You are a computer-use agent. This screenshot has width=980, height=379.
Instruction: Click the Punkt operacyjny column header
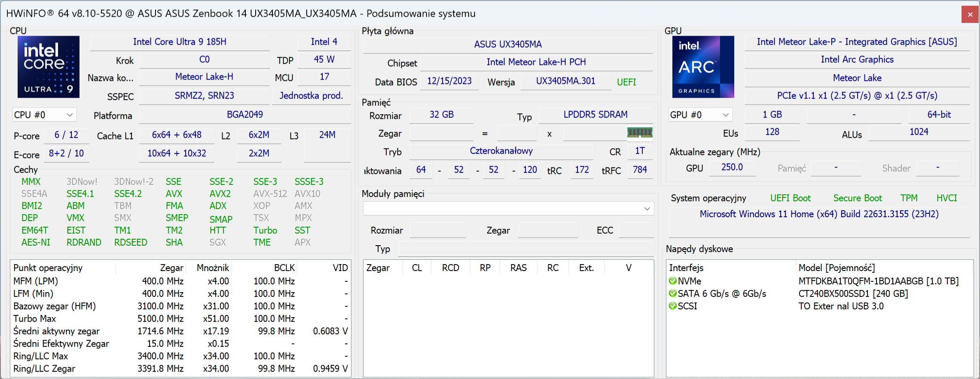[x=64, y=268]
